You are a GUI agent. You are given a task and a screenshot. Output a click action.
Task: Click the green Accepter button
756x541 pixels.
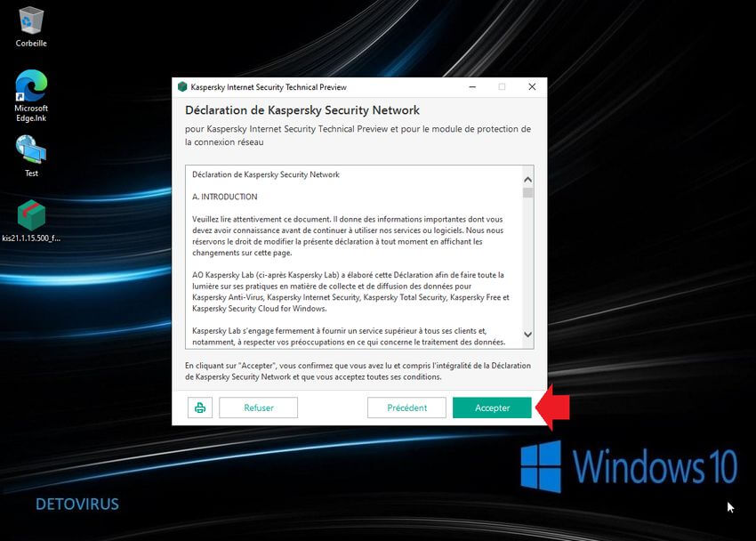pyautogui.click(x=492, y=408)
